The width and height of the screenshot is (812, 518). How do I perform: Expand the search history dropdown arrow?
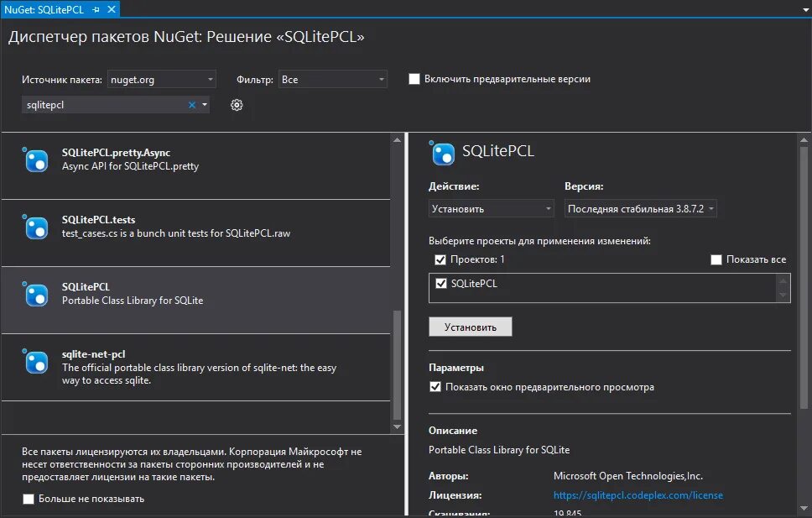coord(205,105)
